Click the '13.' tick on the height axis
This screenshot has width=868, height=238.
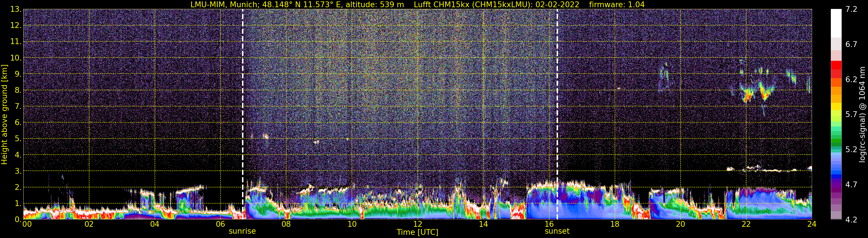(16, 9)
